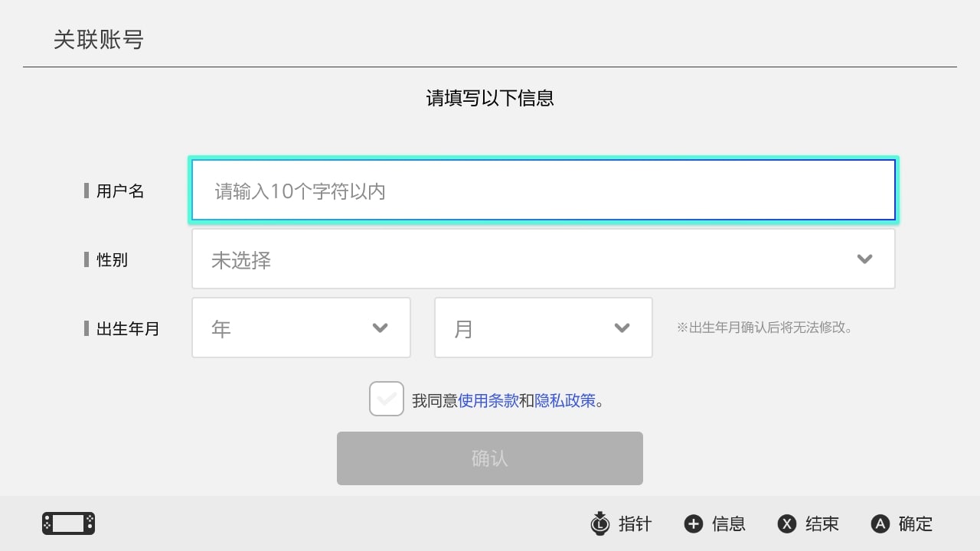Click the L-stick pointer icon
This screenshot has width=980, height=551.
tap(599, 523)
